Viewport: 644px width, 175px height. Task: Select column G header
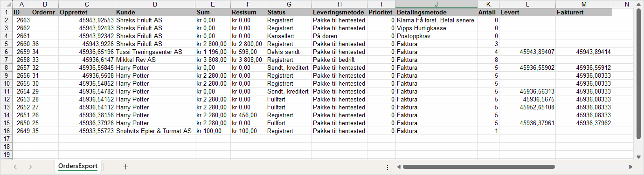(x=289, y=4)
